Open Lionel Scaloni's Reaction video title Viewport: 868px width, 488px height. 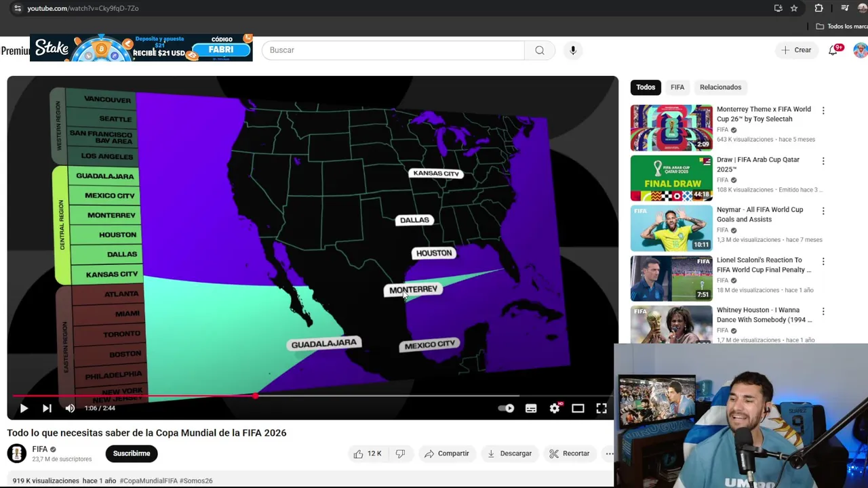(x=764, y=264)
